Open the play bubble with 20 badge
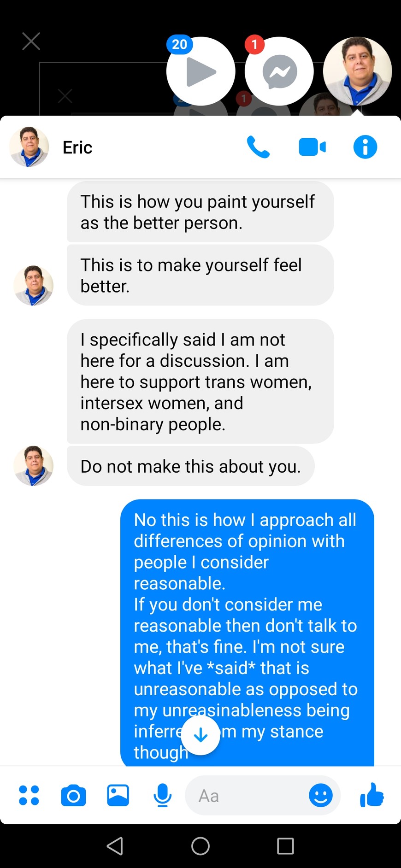This screenshot has width=401, height=868. point(200,71)
